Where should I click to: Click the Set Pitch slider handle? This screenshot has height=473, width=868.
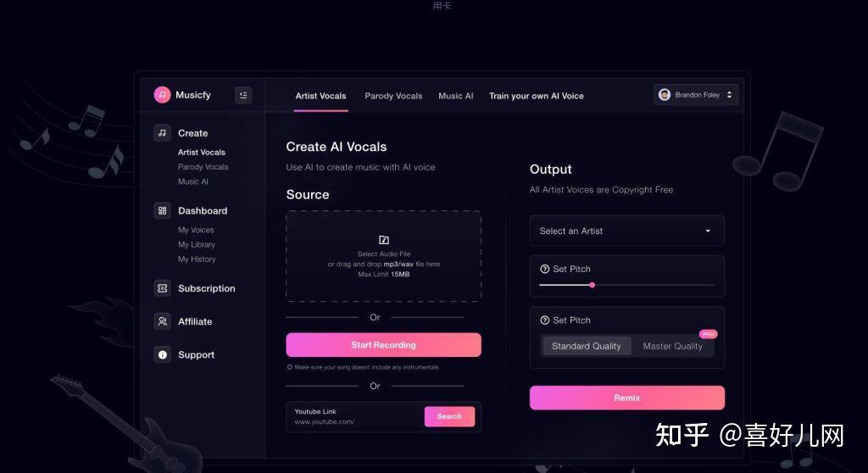[x=593, y=285]
